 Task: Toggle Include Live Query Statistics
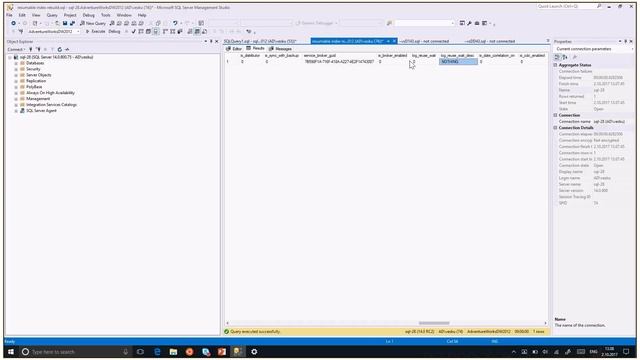[x=173, y=31]
